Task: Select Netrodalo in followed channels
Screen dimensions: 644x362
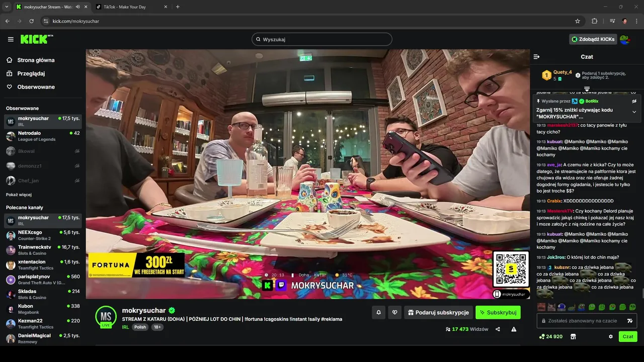Action: coord(43,136)
